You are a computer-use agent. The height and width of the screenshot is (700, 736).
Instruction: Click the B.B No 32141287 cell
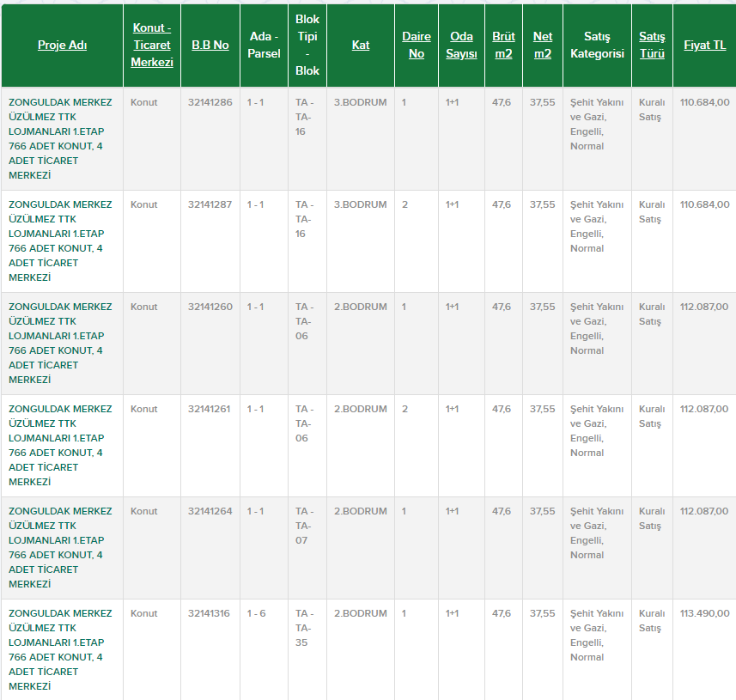tap(210, 204)
